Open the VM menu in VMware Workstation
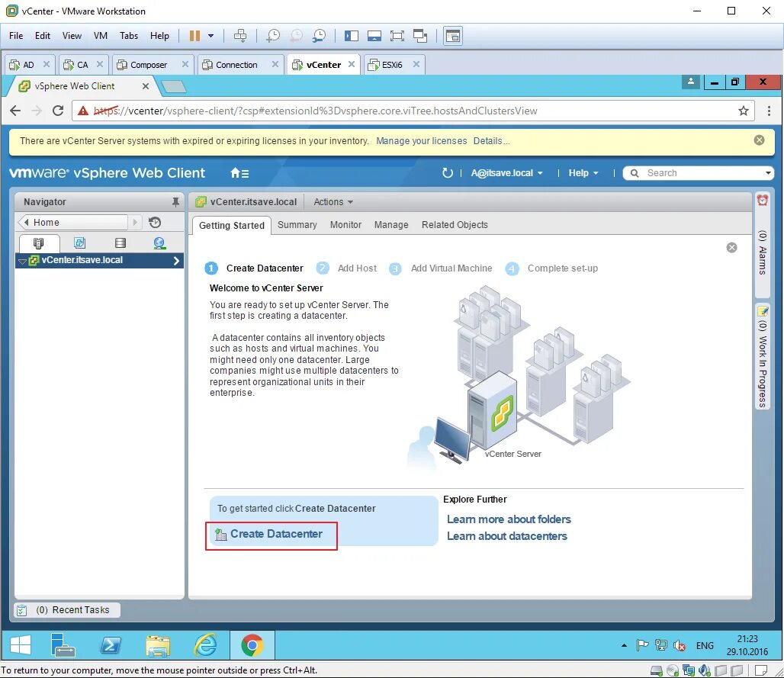Viewport: 784px width, 678px height. coord(100,35)
